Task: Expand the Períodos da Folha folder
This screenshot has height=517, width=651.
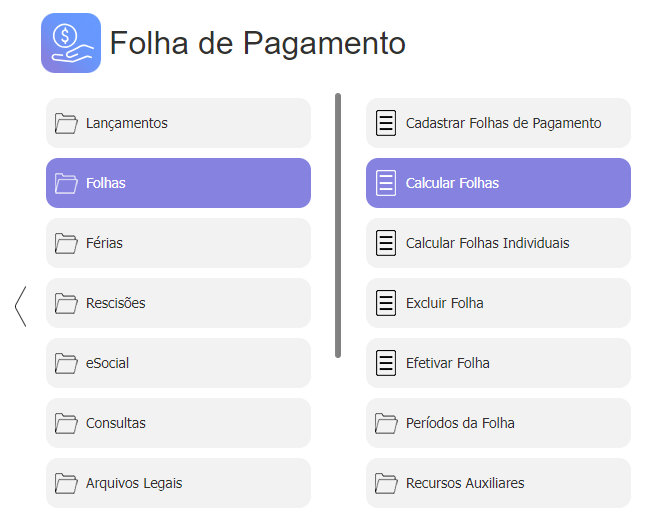Action: (459, 423)
